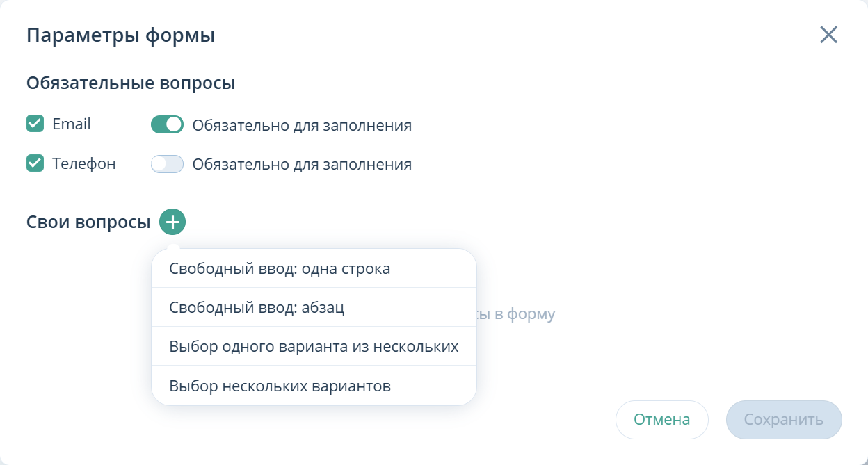The image size is (868, 465).
Task: Uncheck the Email required question checkbox
Action: (x=34, y=123)
